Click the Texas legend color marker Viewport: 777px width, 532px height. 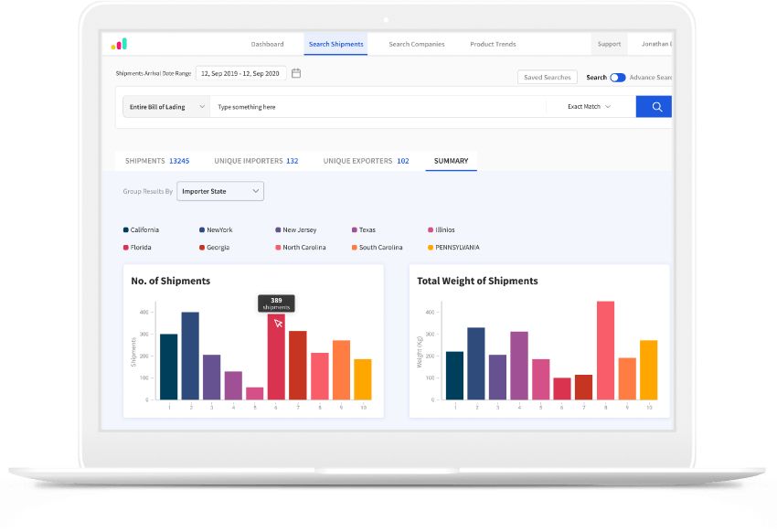click(355, 230)
